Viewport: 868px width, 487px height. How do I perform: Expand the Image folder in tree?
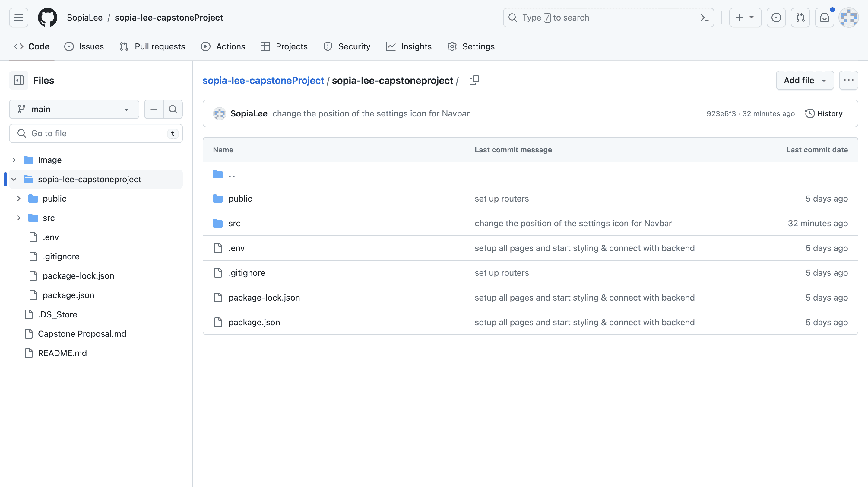pyautogui.click(x=14, y=160)
